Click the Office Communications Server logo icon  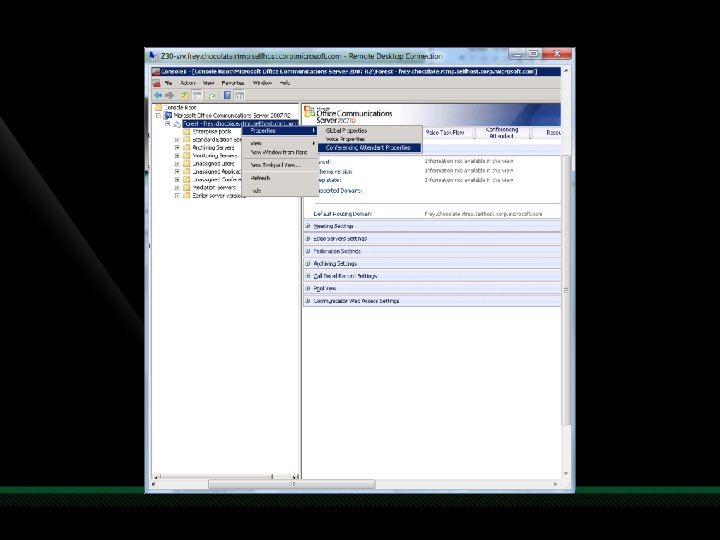309,112
